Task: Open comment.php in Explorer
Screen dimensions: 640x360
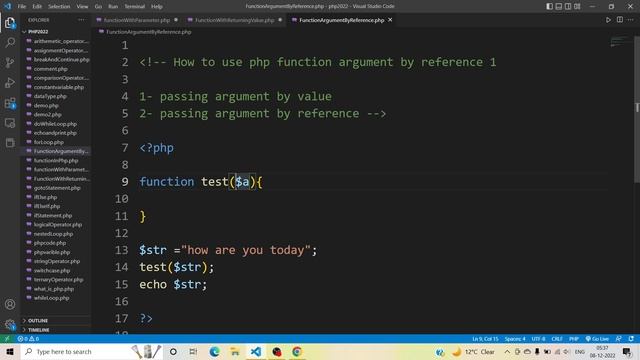Action: 51,69
